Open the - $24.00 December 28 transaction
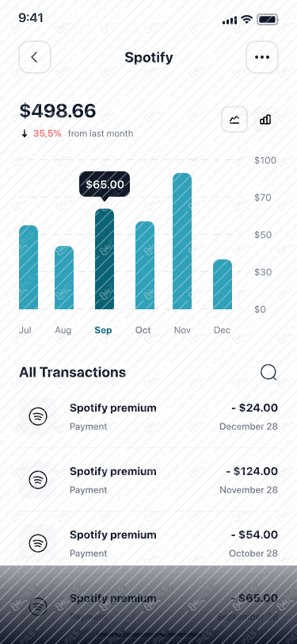This screenshot has height=644, width=297. click(149, 416)
